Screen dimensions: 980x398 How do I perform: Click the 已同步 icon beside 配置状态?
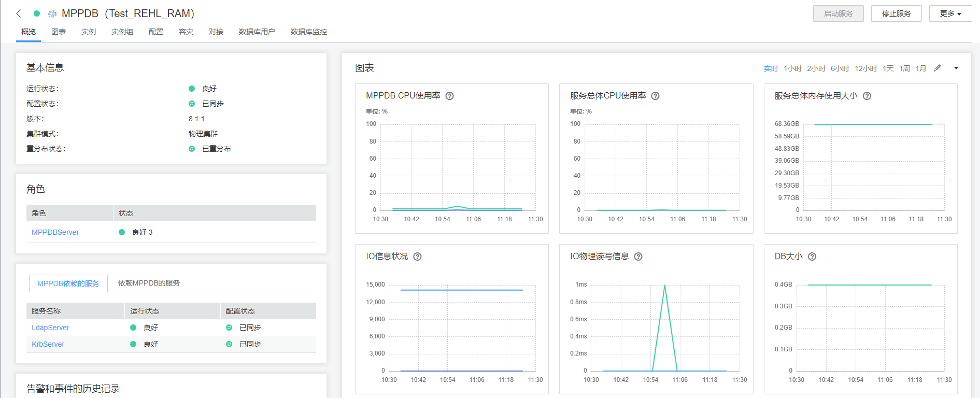pyautogui.click(x=192, y=104)
